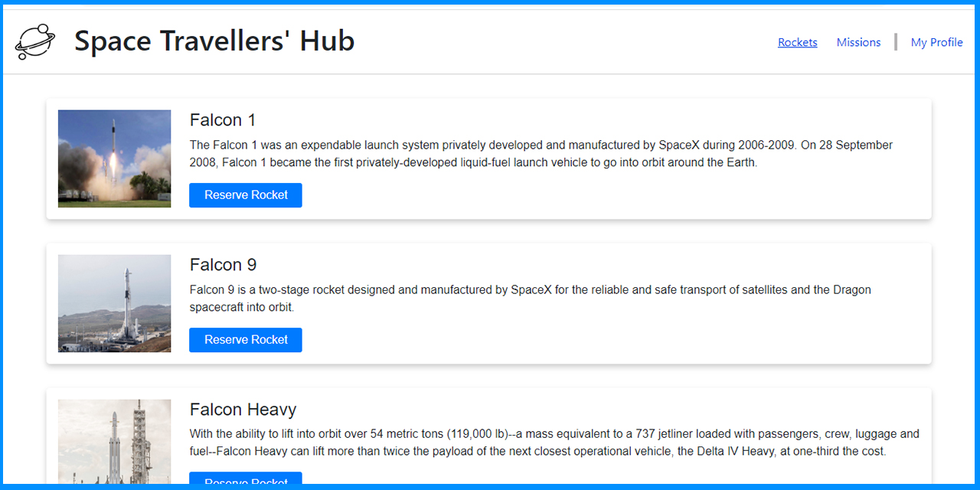
Task: Click the Falcon 1 launch photo thumbnail
Action: [x=114, y=158]
